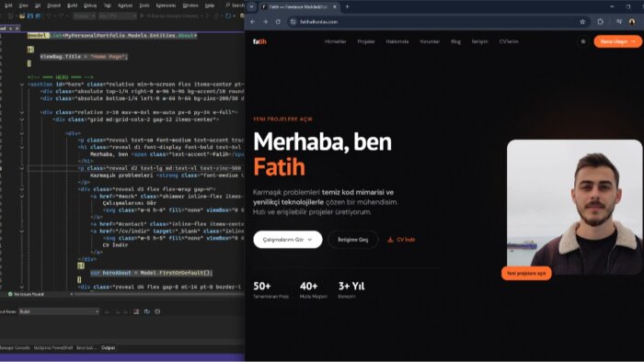644x362 pixels.
Task: Click the browser tab search chevron
Action: (251, 6)
